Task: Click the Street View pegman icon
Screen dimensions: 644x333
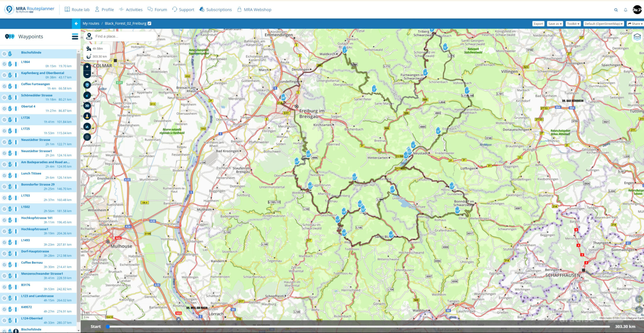Action: click(87, 116)
